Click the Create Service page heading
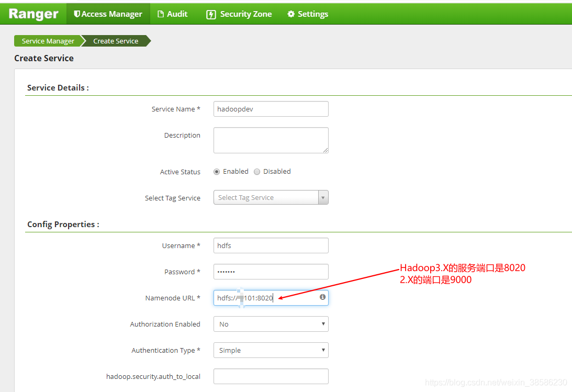This screenshot has height=392, width=572. [x=44, y=58]
